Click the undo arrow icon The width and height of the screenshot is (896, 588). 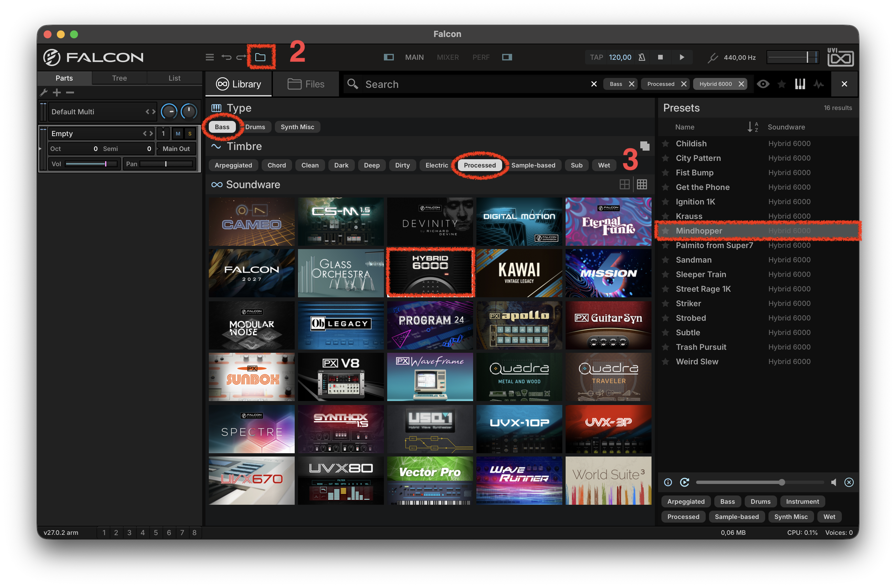pos(226,57)
